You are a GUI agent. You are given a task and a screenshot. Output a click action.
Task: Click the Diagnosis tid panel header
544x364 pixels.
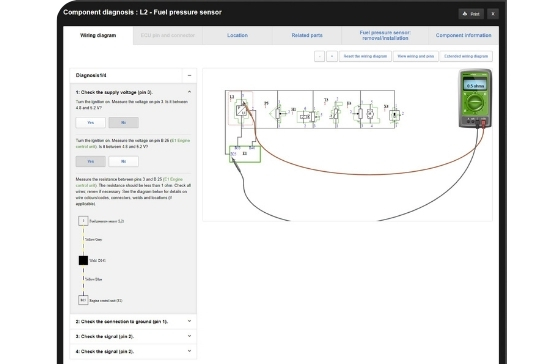133,75
